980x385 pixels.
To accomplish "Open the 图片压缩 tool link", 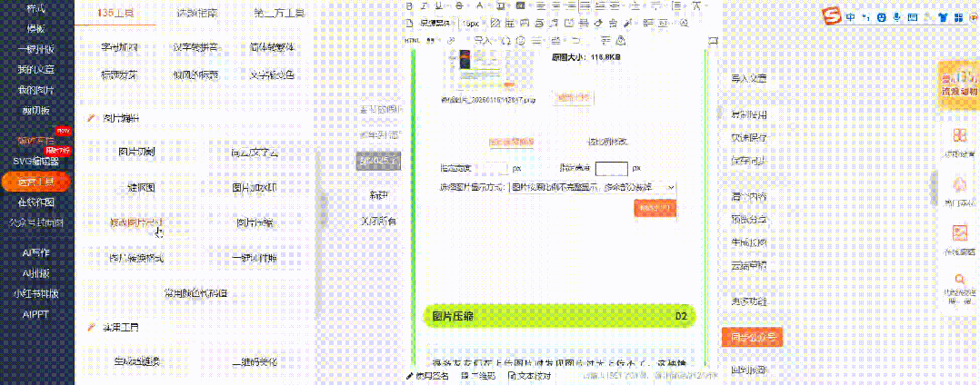I will 255,222.
